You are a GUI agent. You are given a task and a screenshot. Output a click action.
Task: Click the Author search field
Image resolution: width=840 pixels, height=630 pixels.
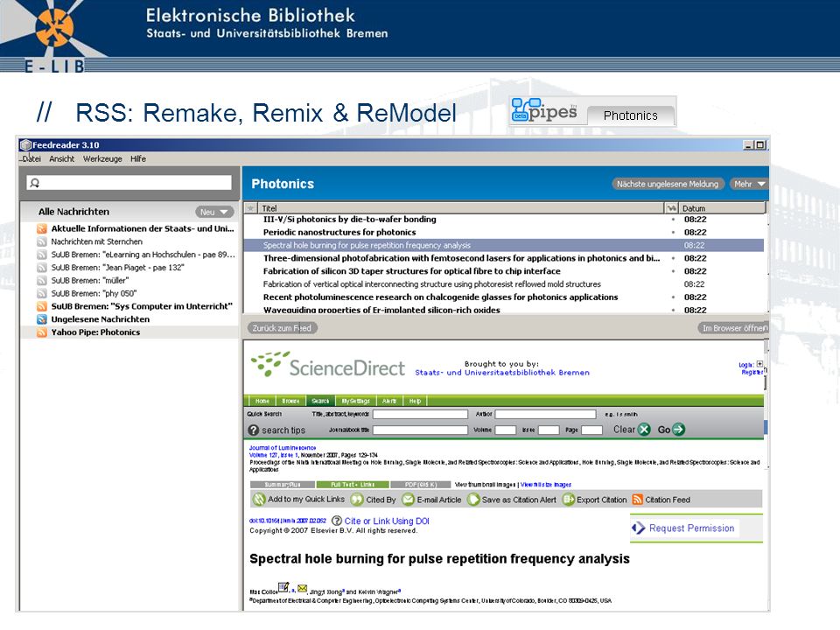[x=545, y=414]
